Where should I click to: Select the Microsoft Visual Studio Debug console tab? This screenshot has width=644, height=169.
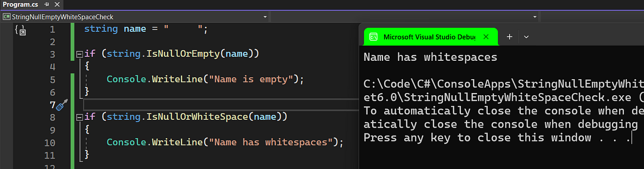pyautogui.click(x=431, y=37)
